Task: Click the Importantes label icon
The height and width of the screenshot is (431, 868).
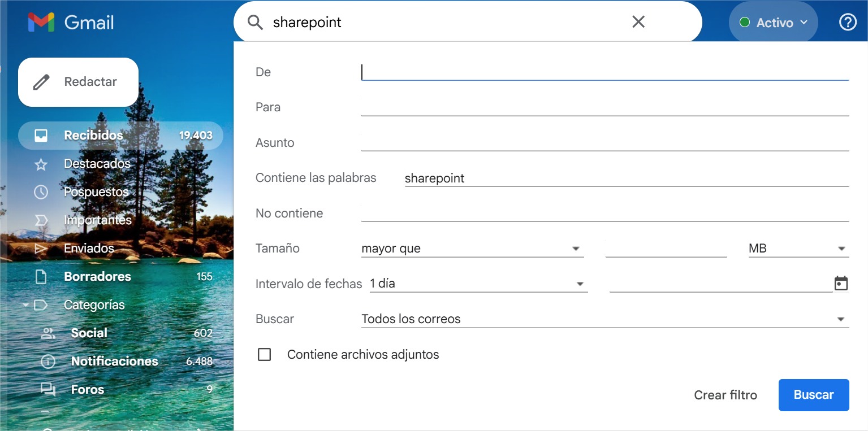Action: coord(41,220)
